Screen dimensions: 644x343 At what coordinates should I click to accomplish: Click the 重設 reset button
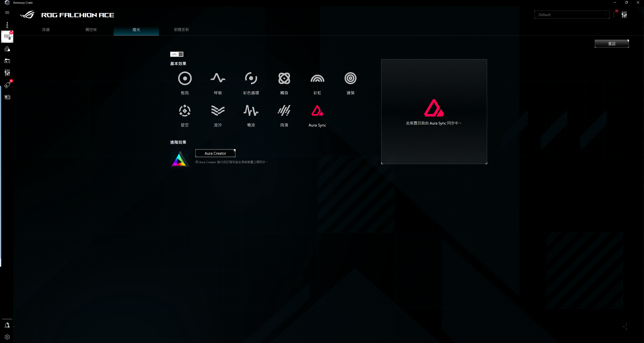coord(612,44)
